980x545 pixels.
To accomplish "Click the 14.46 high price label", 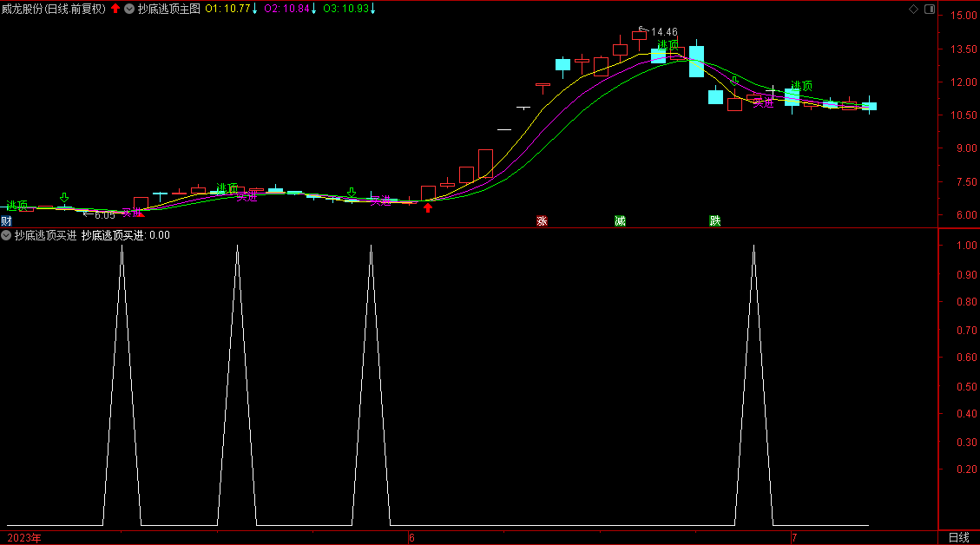I will click(664, 32).
